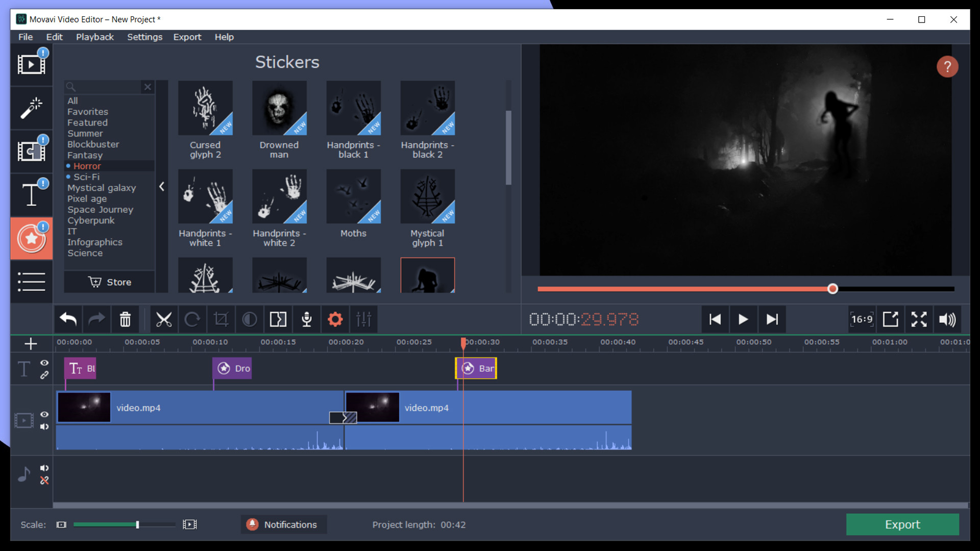980x551 pixels.
Task: Click the green Export button
Action: tap(902, 524)
